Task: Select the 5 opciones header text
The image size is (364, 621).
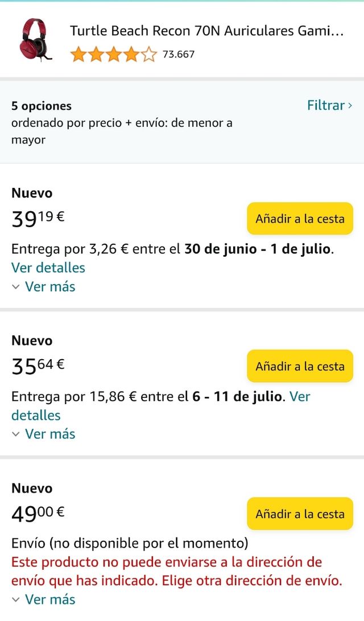Action: [42, 106]
